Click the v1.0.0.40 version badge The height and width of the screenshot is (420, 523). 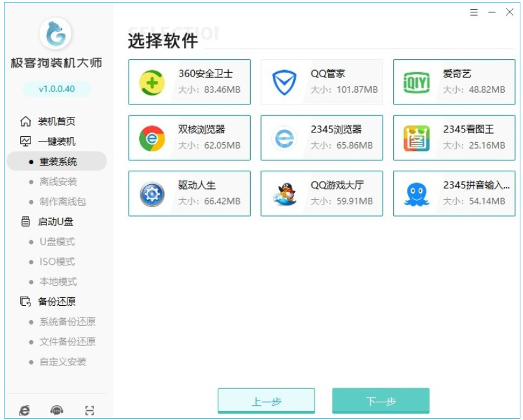pos(57,89)
